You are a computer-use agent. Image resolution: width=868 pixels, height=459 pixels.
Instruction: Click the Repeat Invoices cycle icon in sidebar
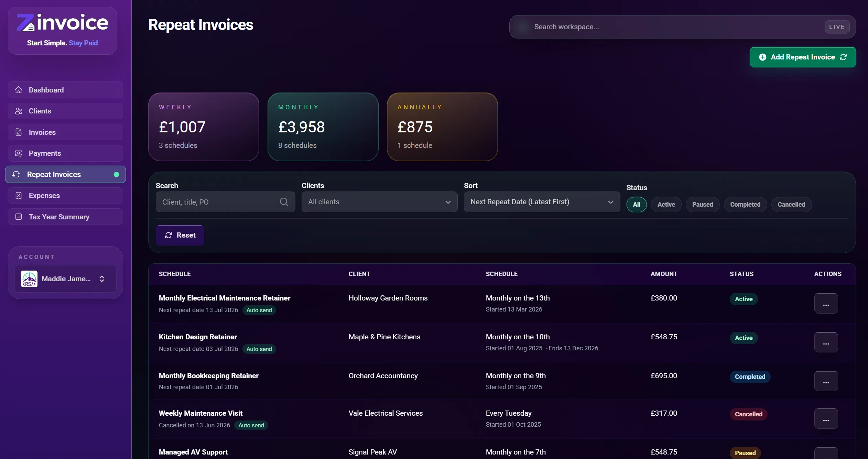[16, 174]
